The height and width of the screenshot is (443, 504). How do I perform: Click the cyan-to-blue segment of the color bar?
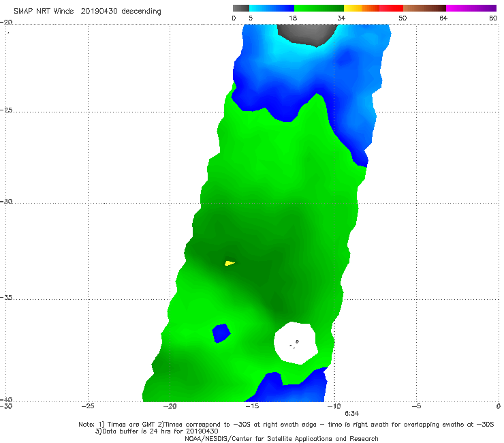pos(272,8)
